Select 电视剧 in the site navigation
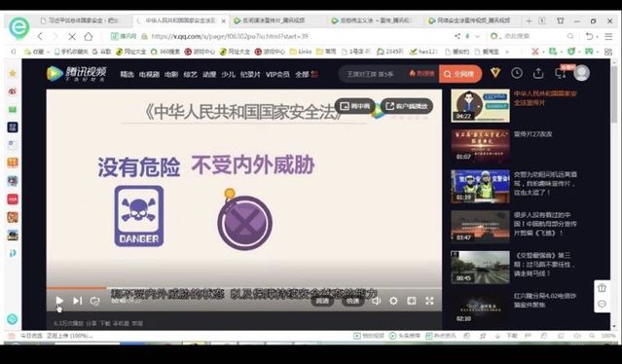622x364 pixels. pos(149,74)
